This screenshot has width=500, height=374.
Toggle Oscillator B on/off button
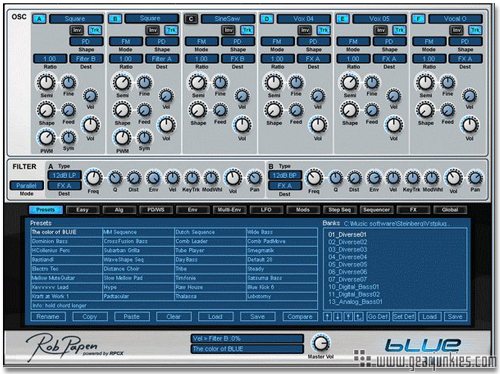click(x=115, y=19)
